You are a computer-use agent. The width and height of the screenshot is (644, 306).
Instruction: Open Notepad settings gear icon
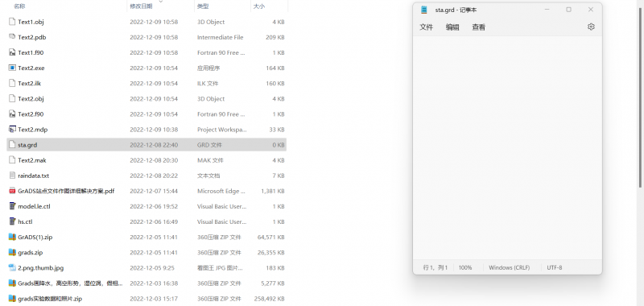[x=591, y=27]
